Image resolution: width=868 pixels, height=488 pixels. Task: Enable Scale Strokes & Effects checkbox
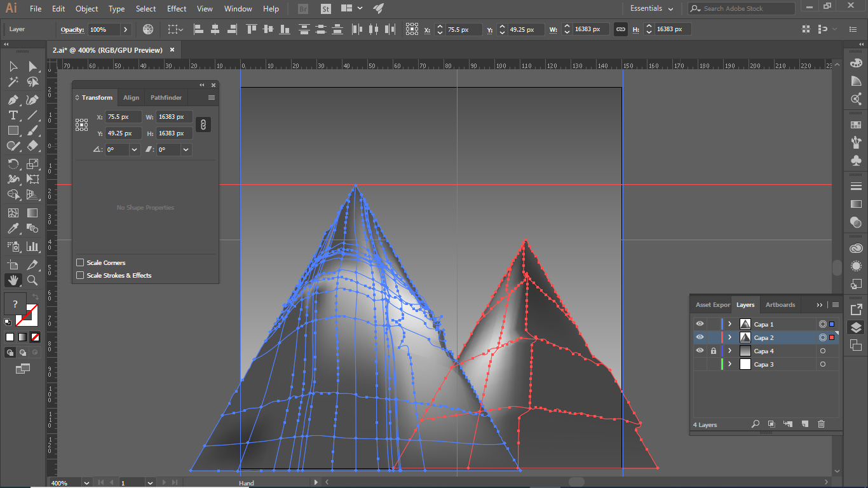coord(80,275)
